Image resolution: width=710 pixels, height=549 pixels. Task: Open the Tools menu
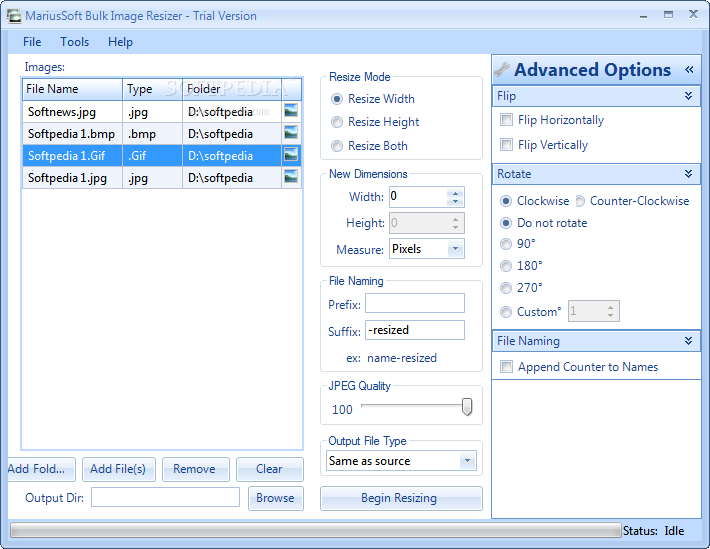tap(75, 42)
